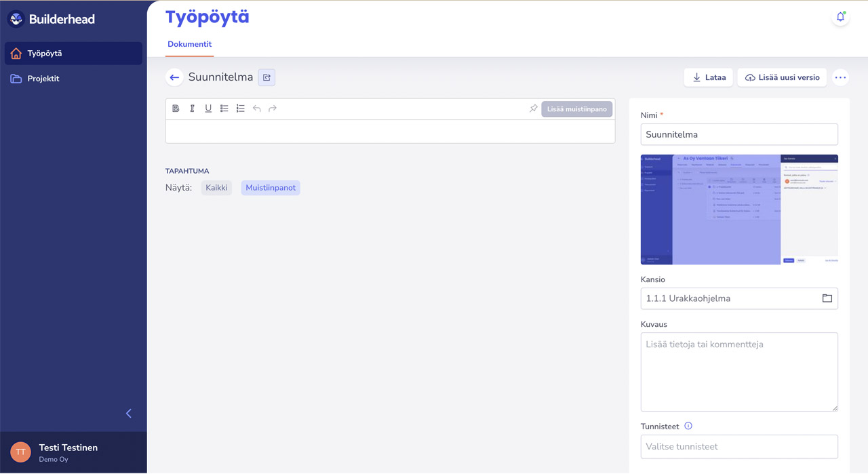Click the bold formatting icon
The width and height of the screenshot is (868, 474).
[x=176, y=108]
